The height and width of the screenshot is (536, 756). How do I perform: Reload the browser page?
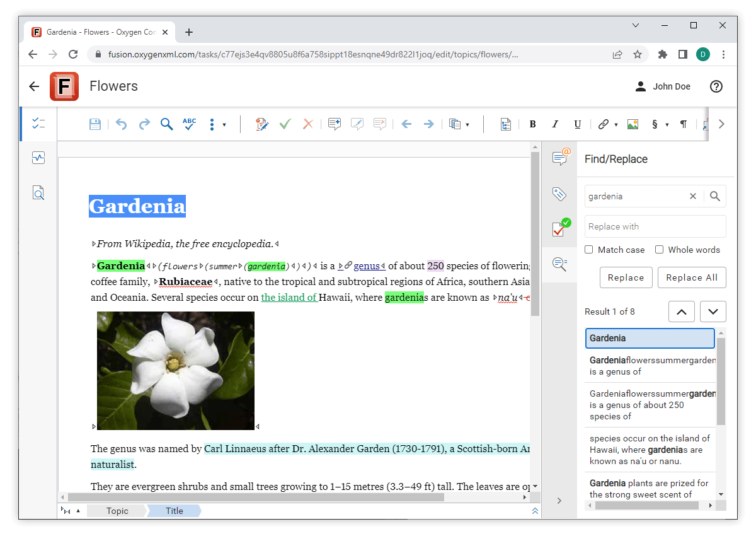click(x=73, y=54)
